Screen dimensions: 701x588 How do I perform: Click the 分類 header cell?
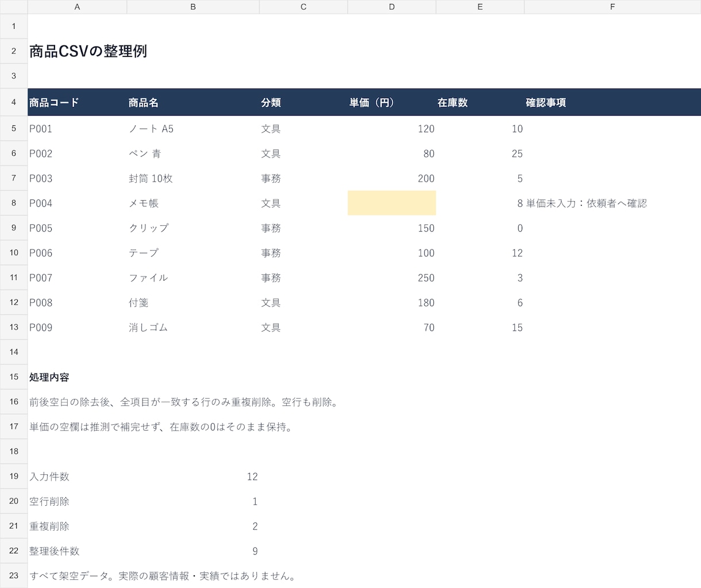coord(303,102)
